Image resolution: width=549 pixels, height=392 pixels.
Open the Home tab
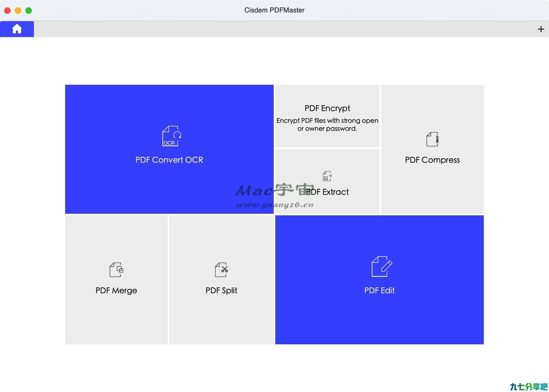click(x=17, y=29)
